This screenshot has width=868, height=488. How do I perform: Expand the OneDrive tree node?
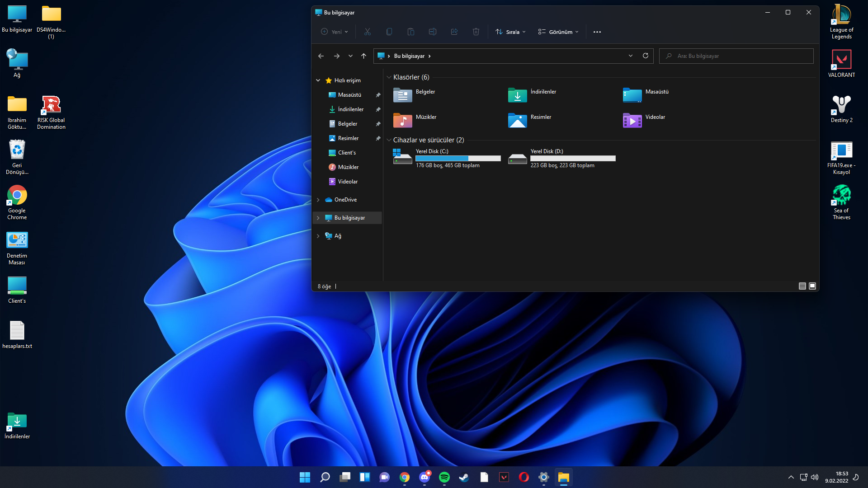318,200
